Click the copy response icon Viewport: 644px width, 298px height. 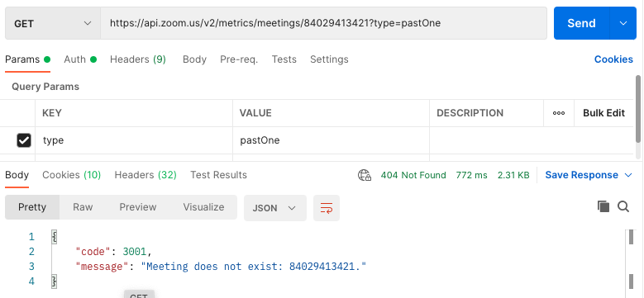pos(603,206)
